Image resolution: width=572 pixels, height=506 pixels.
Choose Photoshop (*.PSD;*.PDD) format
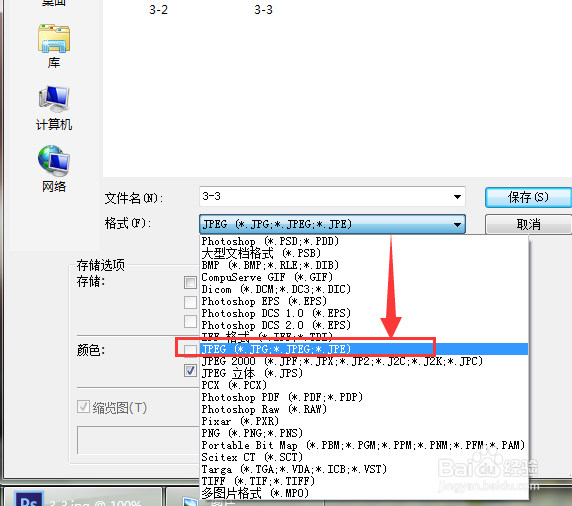tap(364, 241)
